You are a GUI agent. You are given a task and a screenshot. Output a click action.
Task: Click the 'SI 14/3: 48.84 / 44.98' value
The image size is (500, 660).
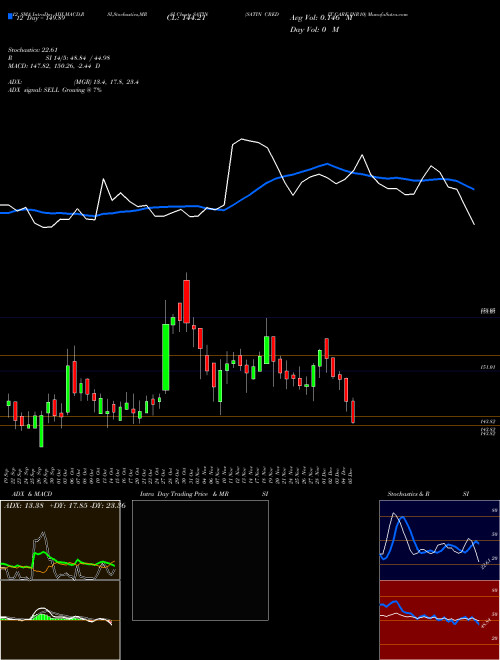(x=78, y=58)
